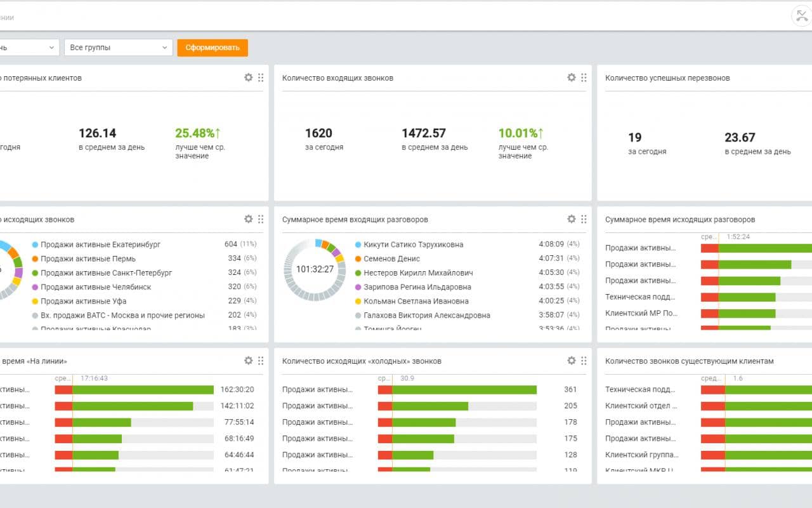Click the 23.67 average value

click(x=740, y=137)
